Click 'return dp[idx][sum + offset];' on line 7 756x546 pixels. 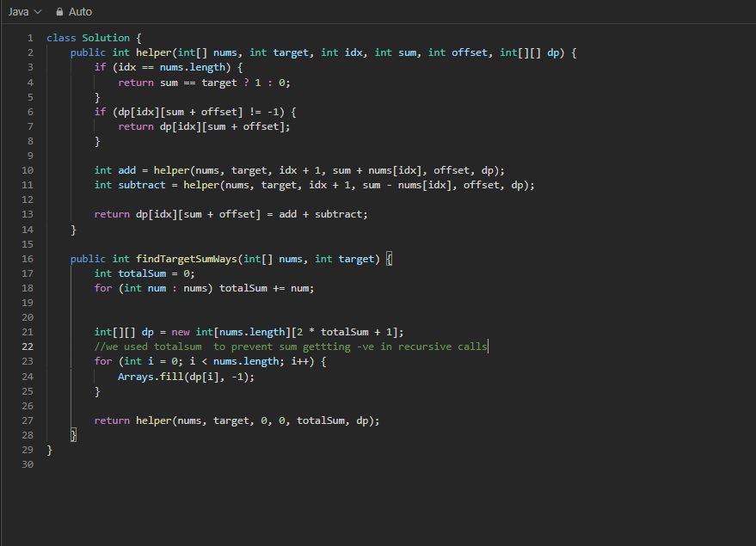tap(204, 126)
